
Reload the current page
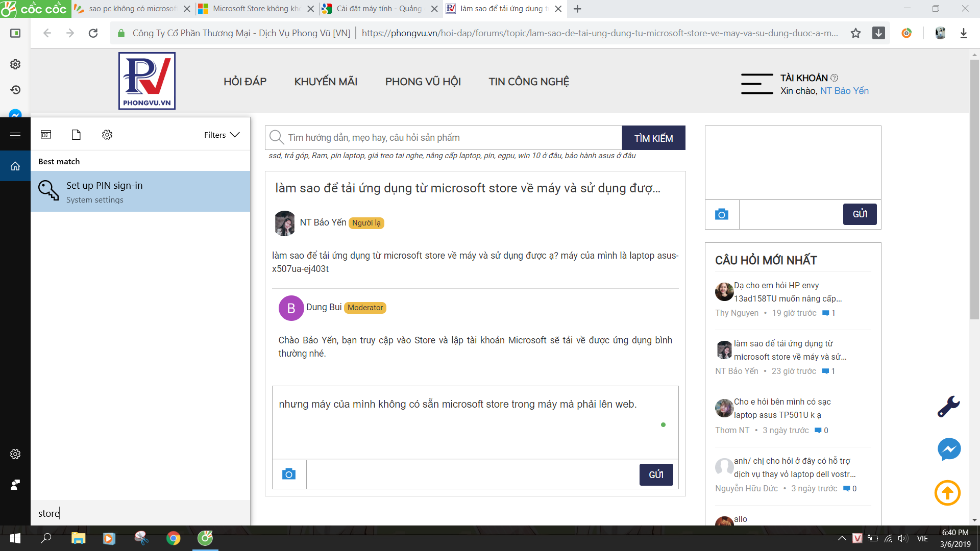[93, 33]
